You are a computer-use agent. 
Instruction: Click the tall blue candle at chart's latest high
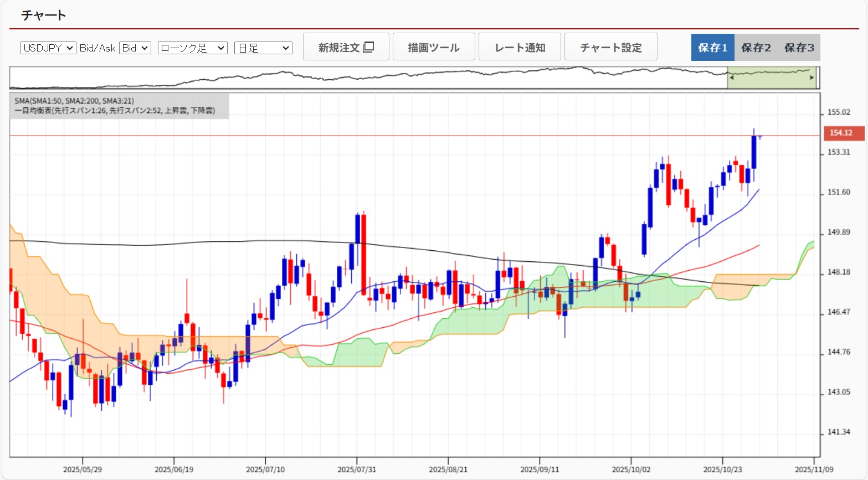coord(753,152)
